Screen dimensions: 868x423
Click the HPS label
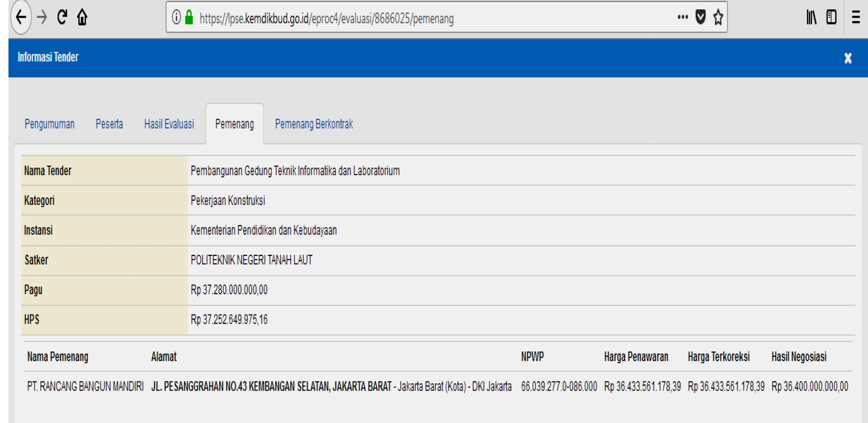[x=32, y=320]
